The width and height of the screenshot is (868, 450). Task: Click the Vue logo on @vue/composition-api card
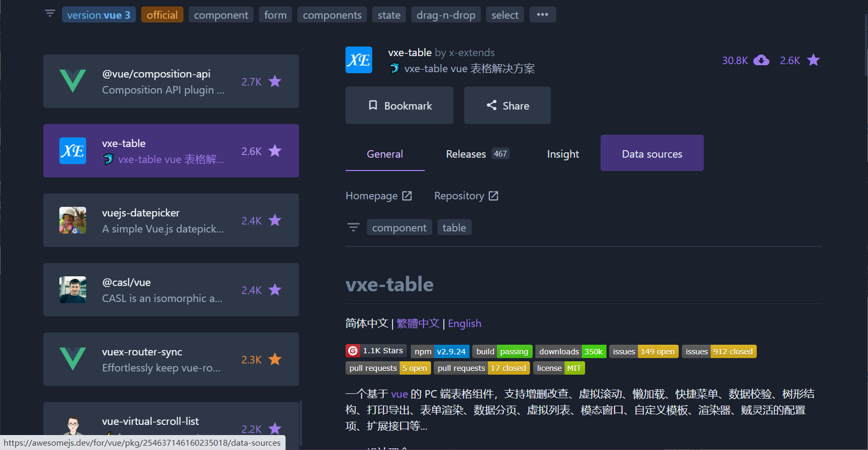coord(73,81)
